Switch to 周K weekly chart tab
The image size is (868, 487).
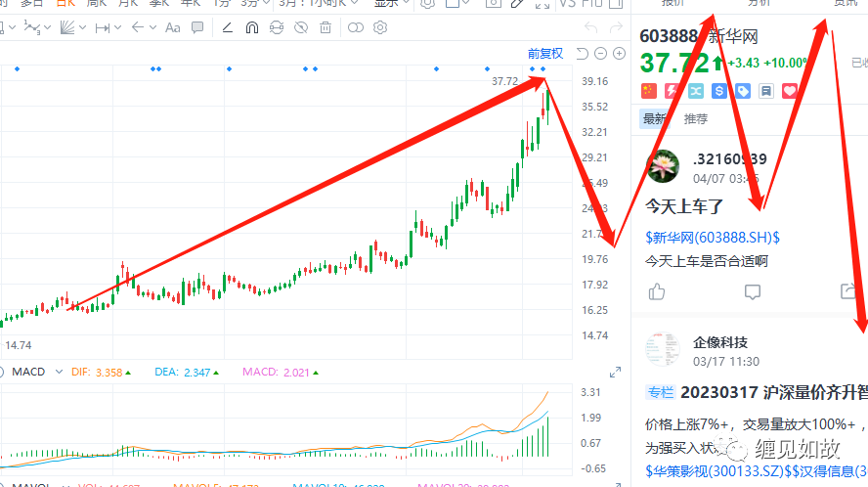tap(97, 3)
